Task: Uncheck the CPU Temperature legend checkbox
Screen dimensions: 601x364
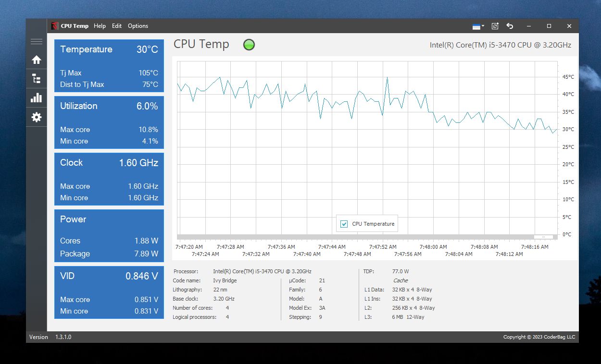Action: (x=344, y=224)
